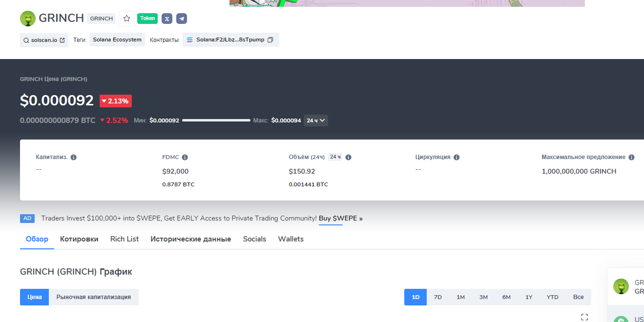The height and width of the screenshot is (322, 644).
Task: Click the Traders Invest $100,000+ ad text
Action: 179,219
